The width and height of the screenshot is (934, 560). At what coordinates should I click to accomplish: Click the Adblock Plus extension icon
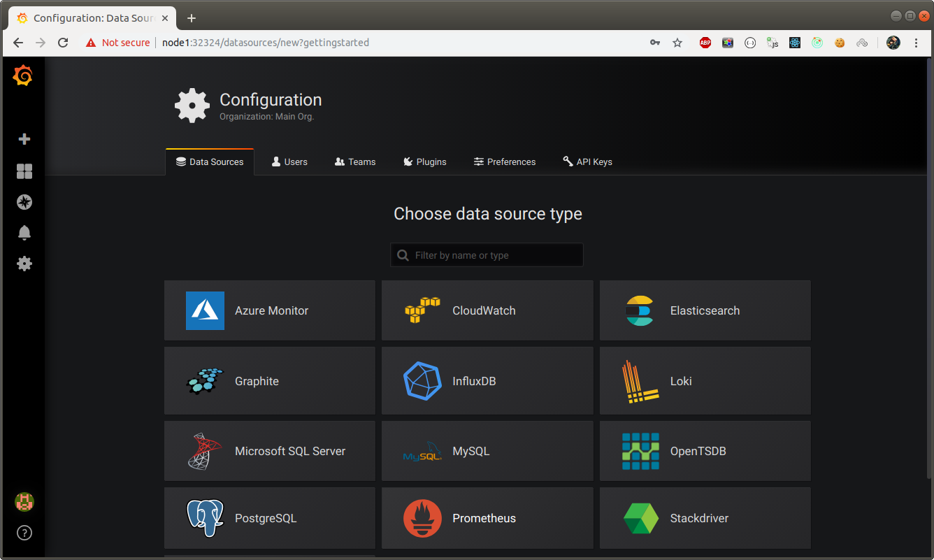click(x=705, y=43)
